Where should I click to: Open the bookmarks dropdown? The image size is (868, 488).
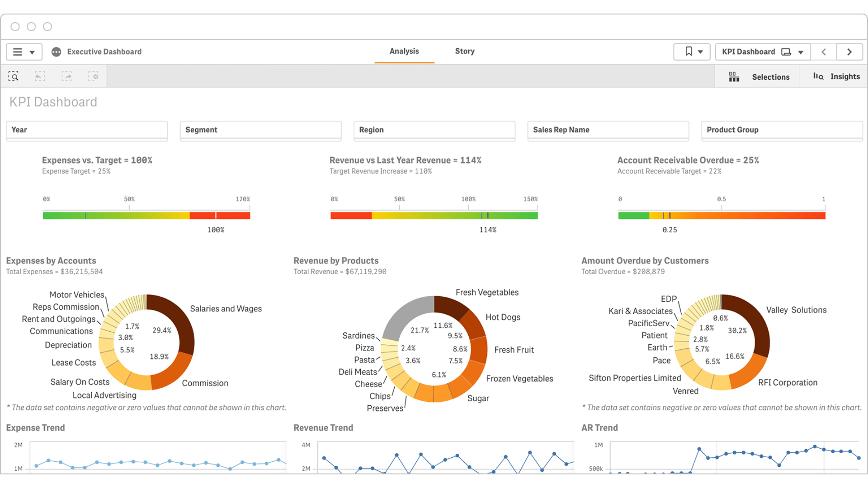tap(692, 52)
